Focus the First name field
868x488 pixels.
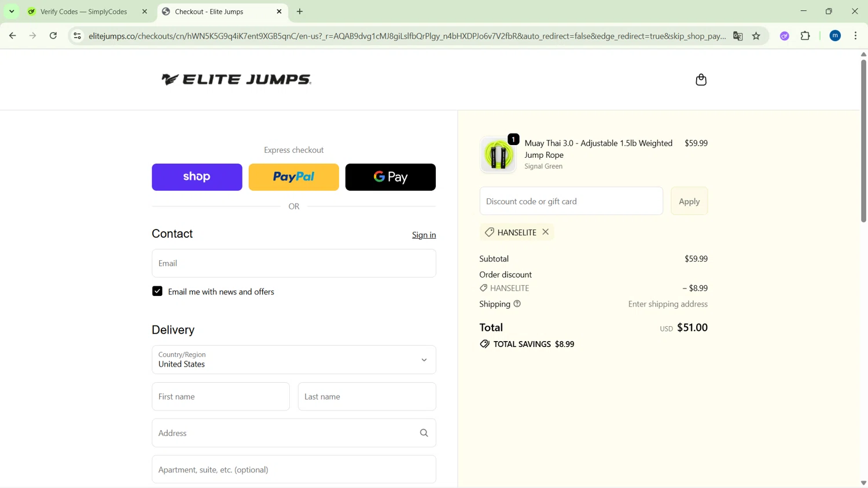click(x=220, y=397)
